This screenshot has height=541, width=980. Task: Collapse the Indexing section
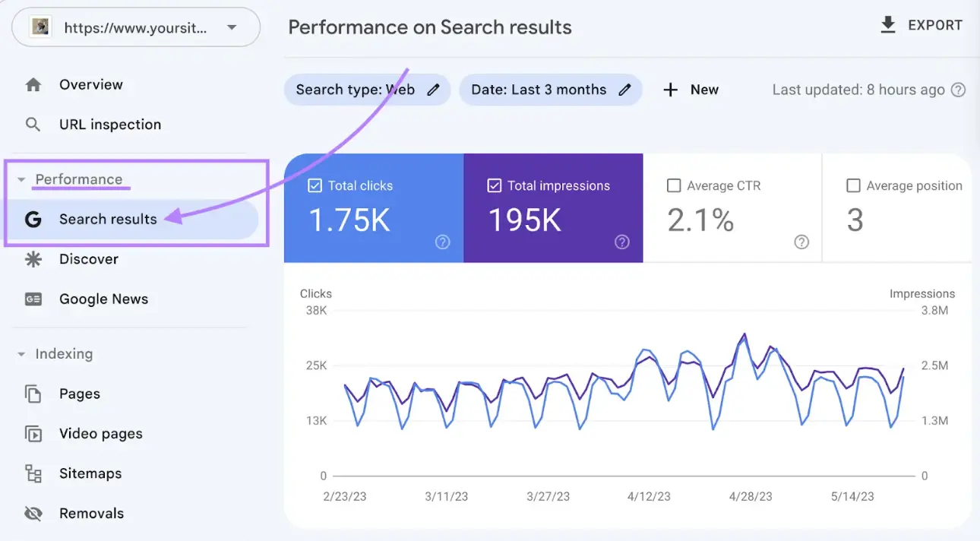[x=21, y=353]
